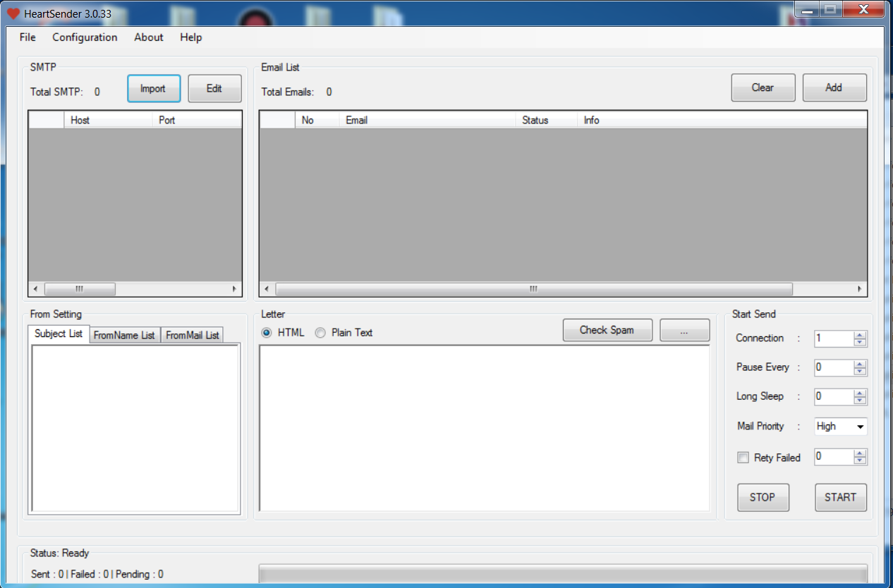Screen dimensions: 893x588
Task: Select the Plain Text radio button
Action: 320,333
